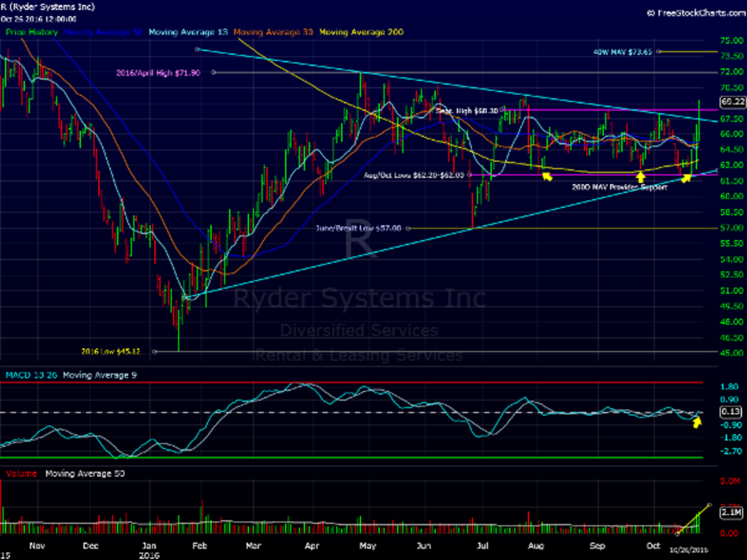Click the Feb label on the time axis
The height and width of the screenshot is (560, 747).
coord(199,545)
